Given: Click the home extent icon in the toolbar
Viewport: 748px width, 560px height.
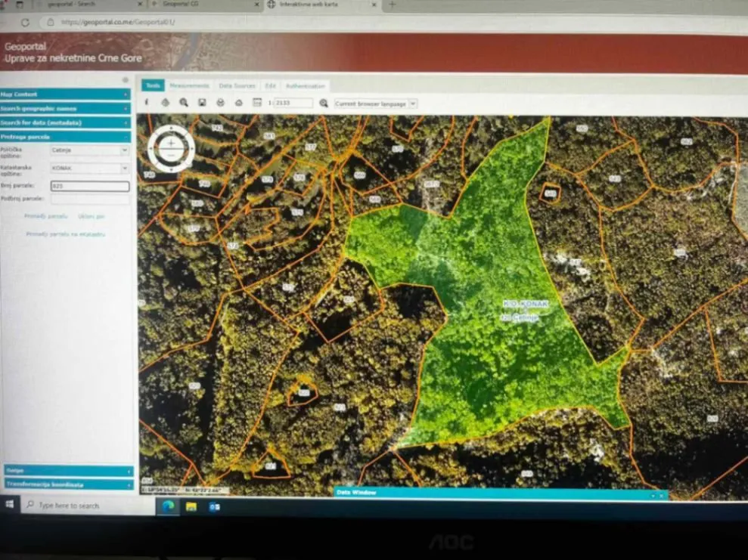Looking at the screenshot, I should click(237, 103).
